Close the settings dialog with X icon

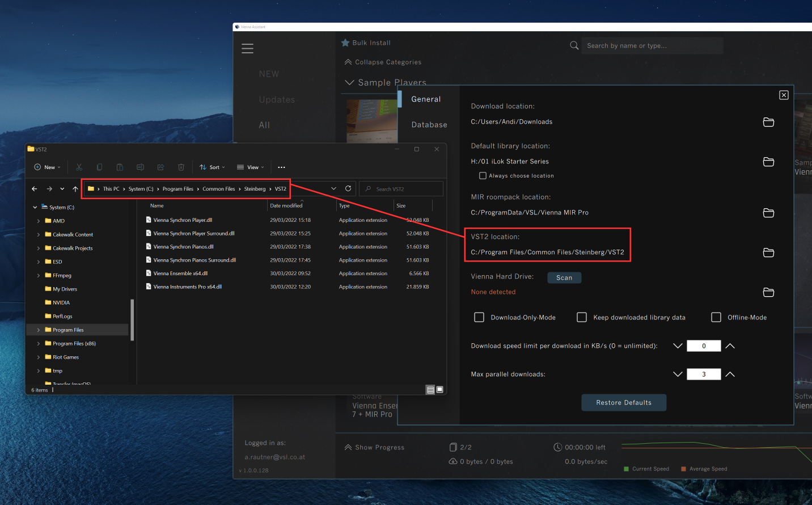click(784, 95)
